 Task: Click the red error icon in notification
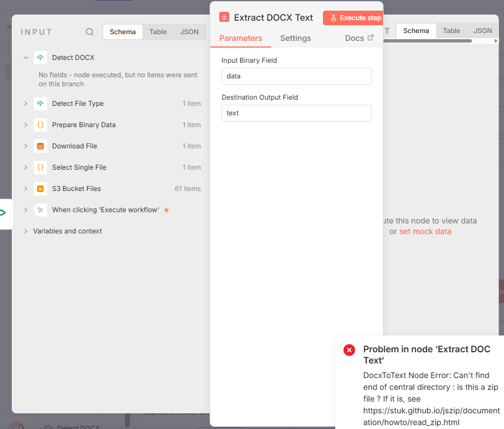349,349
